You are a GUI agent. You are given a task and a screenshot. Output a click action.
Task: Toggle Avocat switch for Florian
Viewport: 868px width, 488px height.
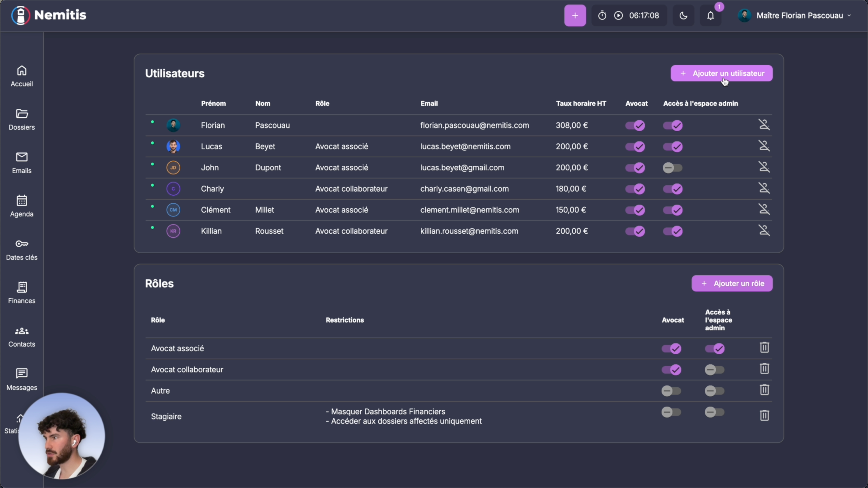[x=635, y=125]
